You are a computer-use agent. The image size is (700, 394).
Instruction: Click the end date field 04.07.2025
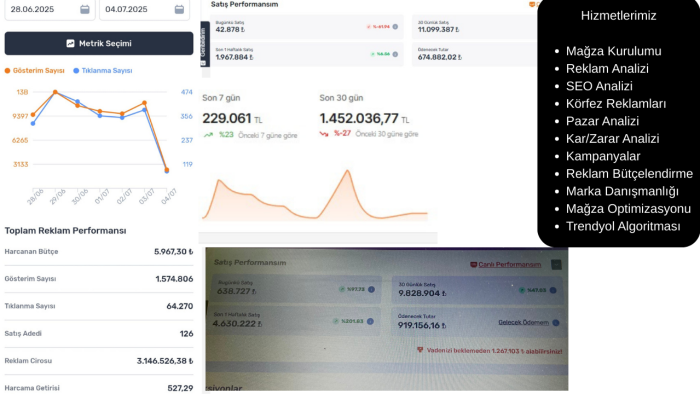pyautogui.click(x=144, y=9)
